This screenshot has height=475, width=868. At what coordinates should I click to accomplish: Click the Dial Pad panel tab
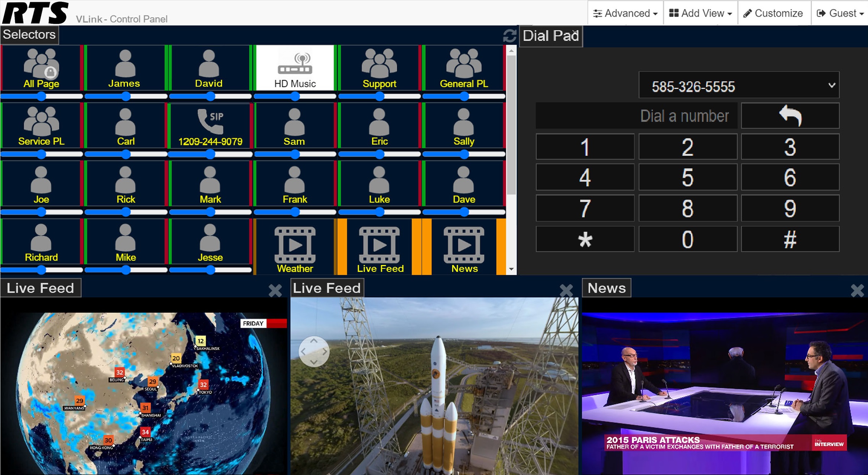550,36
